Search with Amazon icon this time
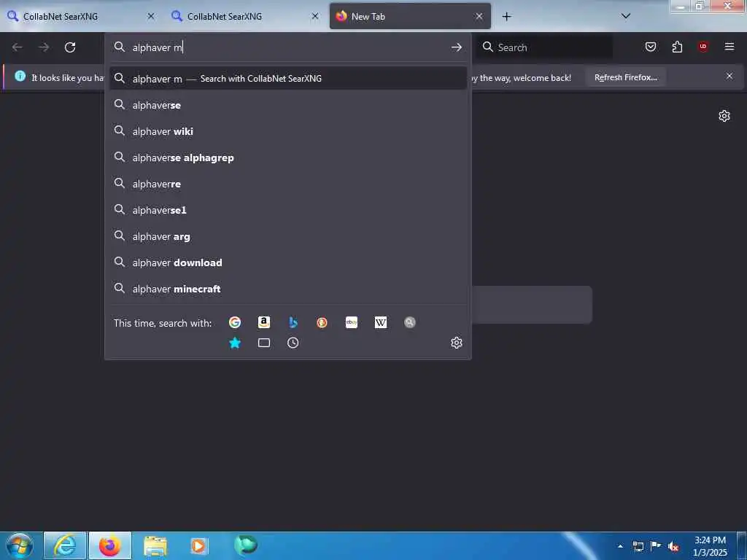 click(x=264, y=322)
